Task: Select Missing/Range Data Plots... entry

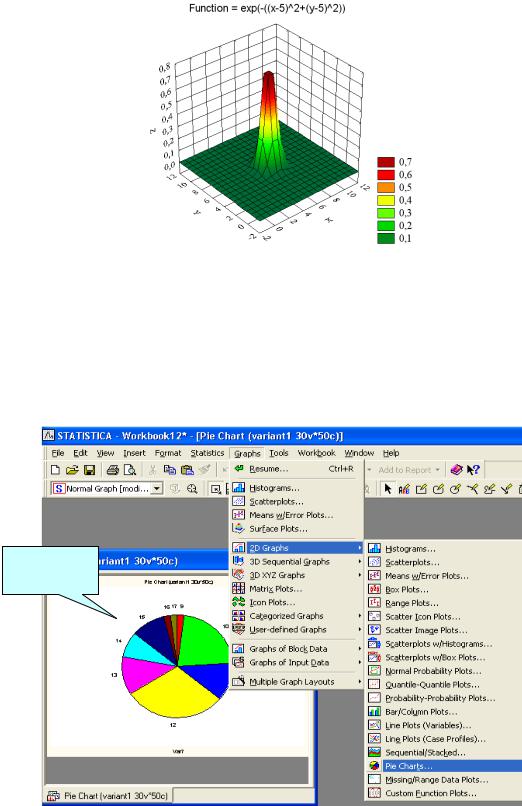Action: [x=444, y=779]
